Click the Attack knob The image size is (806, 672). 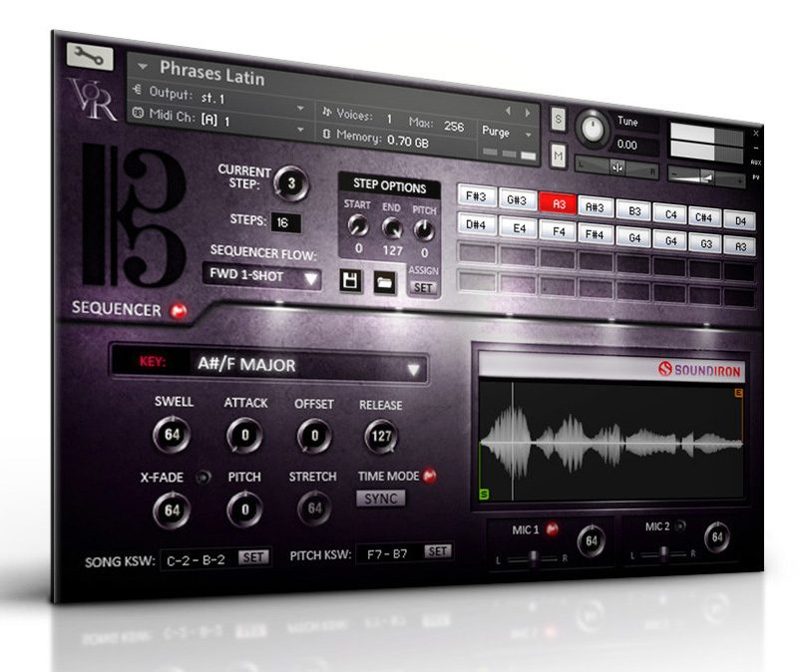244,436
